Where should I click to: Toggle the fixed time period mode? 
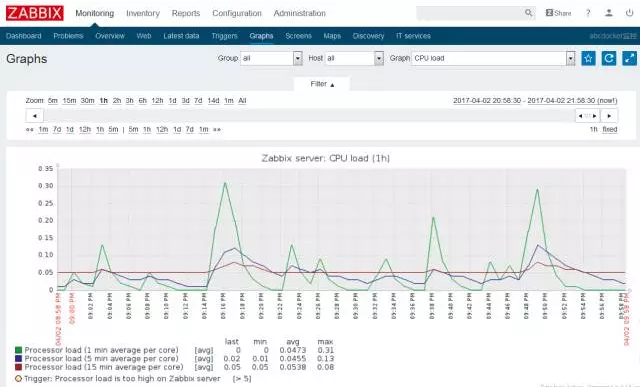coord(610,129)
